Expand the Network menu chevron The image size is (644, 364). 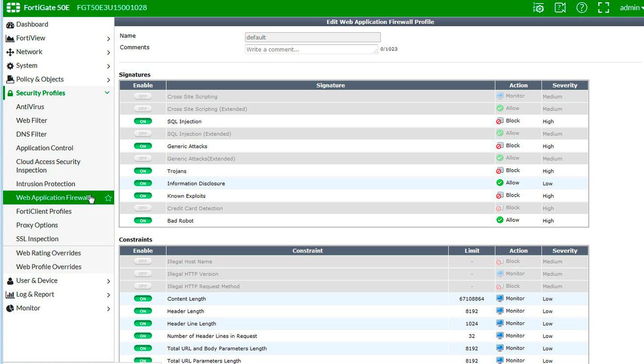click(x=108, y=52)
